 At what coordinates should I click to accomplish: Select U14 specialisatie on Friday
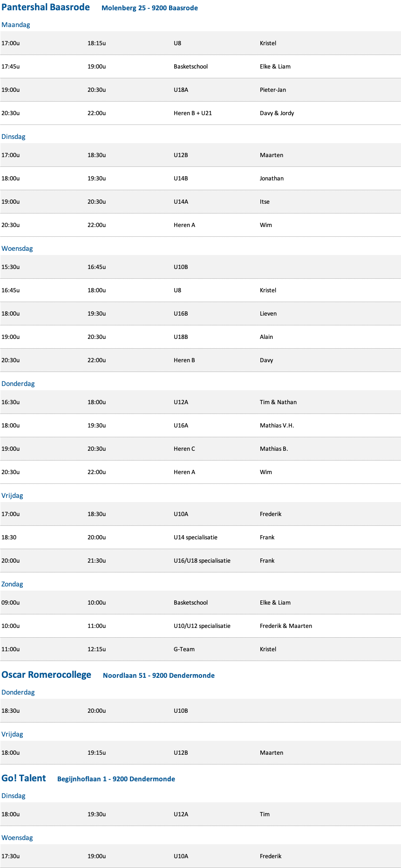(196, 537)
